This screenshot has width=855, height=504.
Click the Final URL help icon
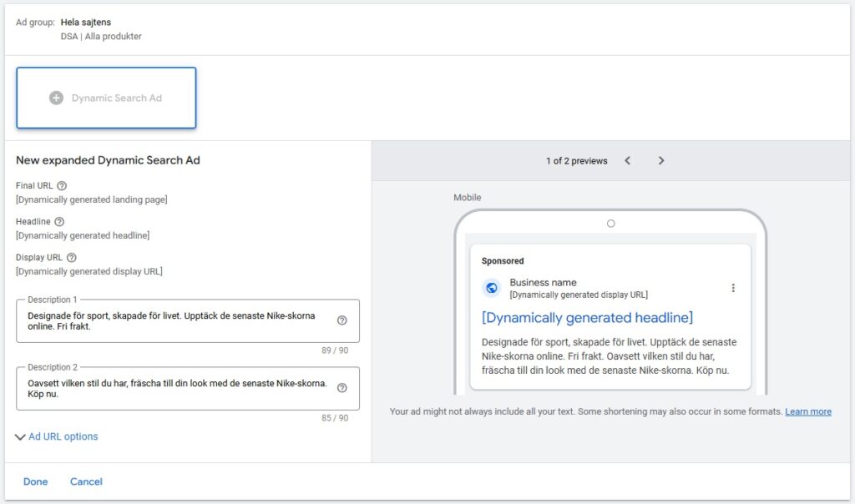coord(62,186)
